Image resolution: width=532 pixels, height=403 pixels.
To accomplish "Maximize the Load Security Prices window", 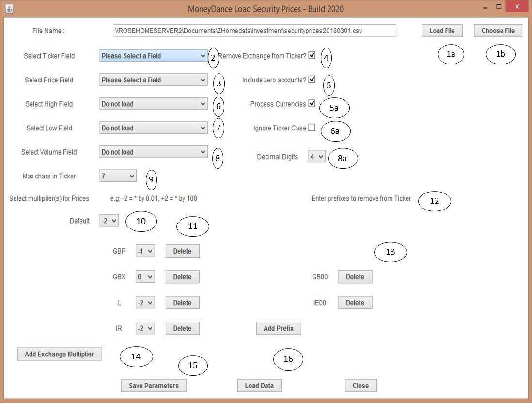I will (499, 7).
